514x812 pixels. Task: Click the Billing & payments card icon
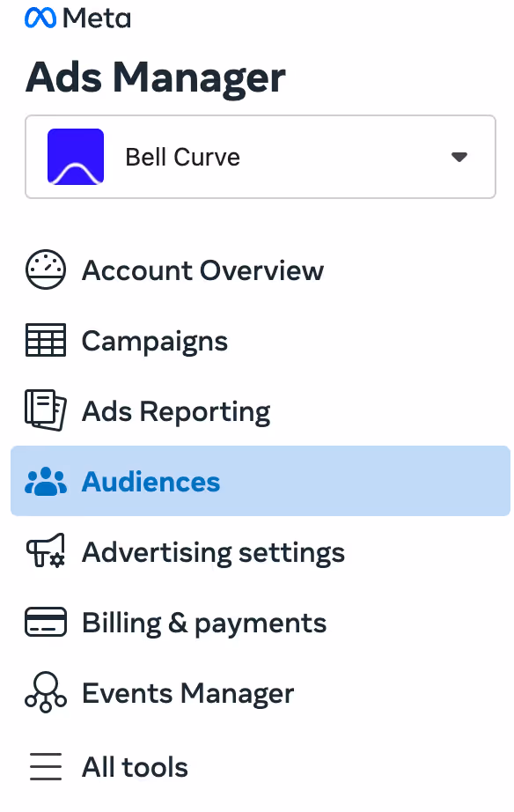46,622
